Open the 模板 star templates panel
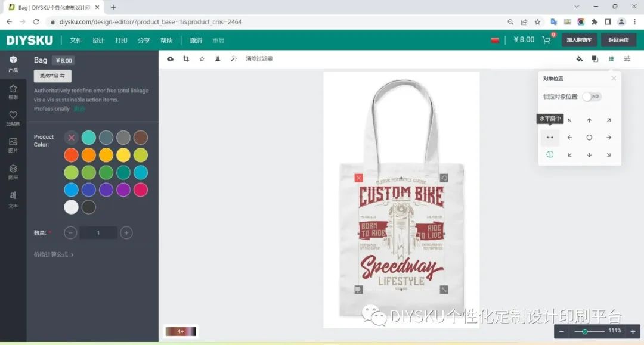 (13, 91)
